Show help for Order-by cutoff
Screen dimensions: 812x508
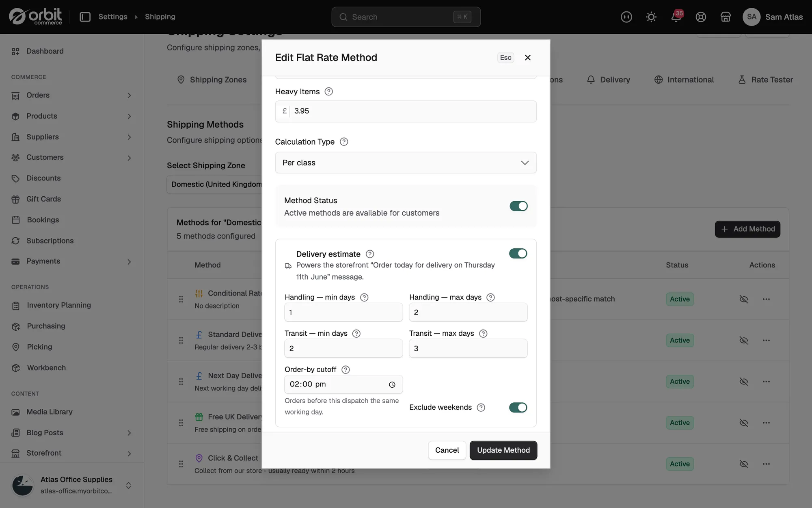coord(346,370)
